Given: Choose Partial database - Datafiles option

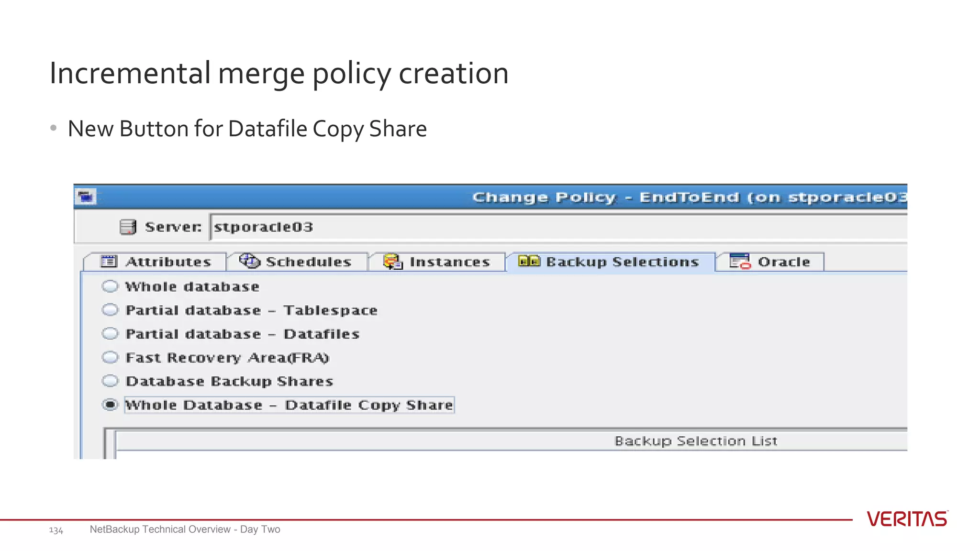Looking at the screenshot, I should [110, 333].
